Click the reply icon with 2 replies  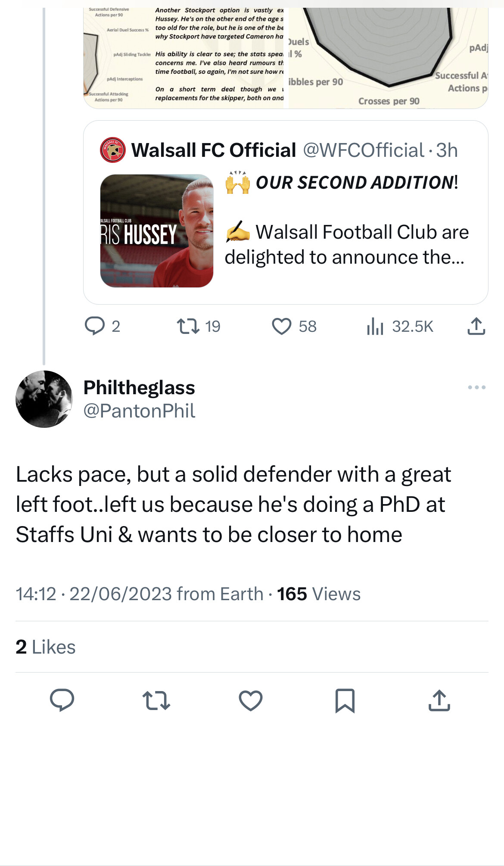coord(95,326)
